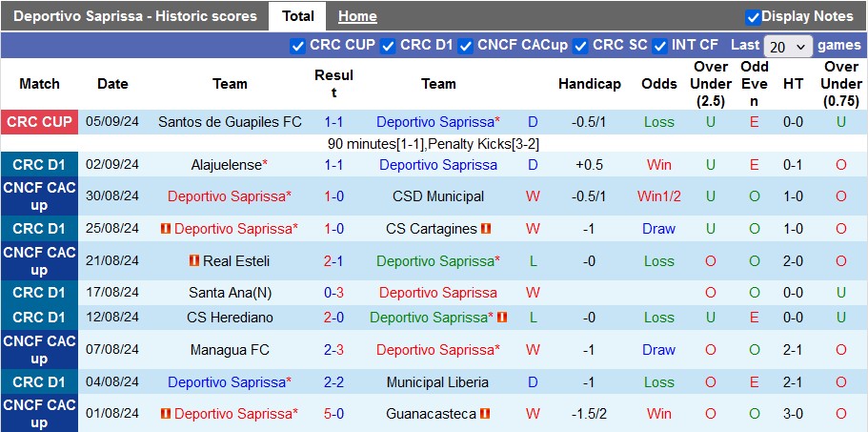Open Santos de Guapiles FC team link
Viewport: 868px width, 432px height.
(230, 122)
